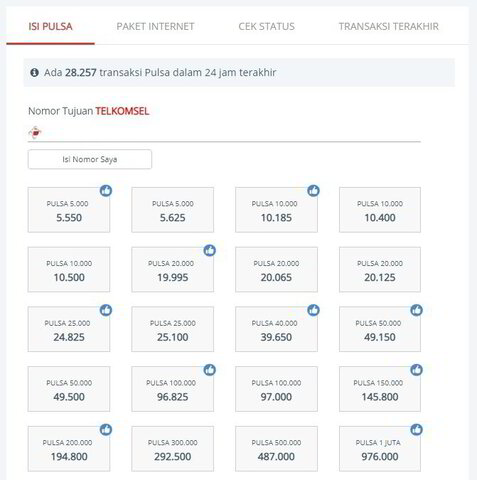Click thumbs-up badge on Pulsa 40.000 at 39.650
This screenshot has width=477, height=480.
pos(313,310)
